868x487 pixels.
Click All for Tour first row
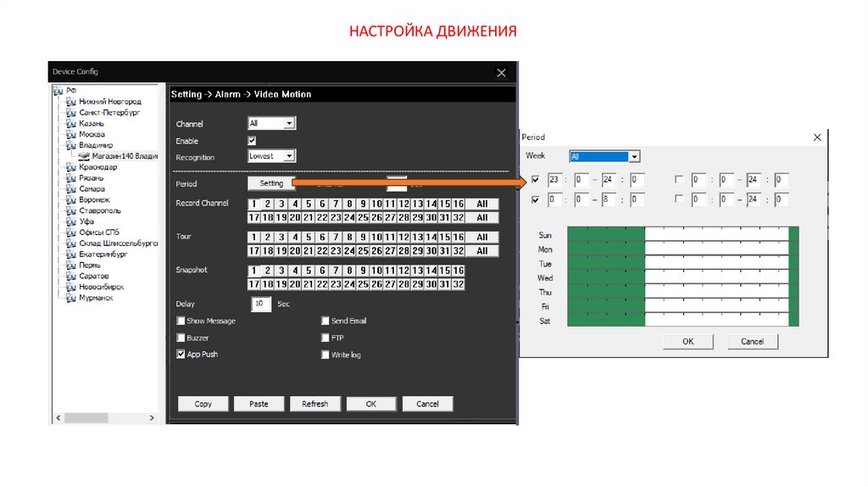[482, 237]
